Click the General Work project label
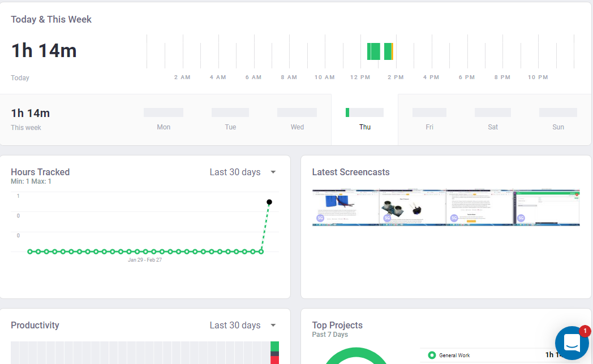 [454, 356]
